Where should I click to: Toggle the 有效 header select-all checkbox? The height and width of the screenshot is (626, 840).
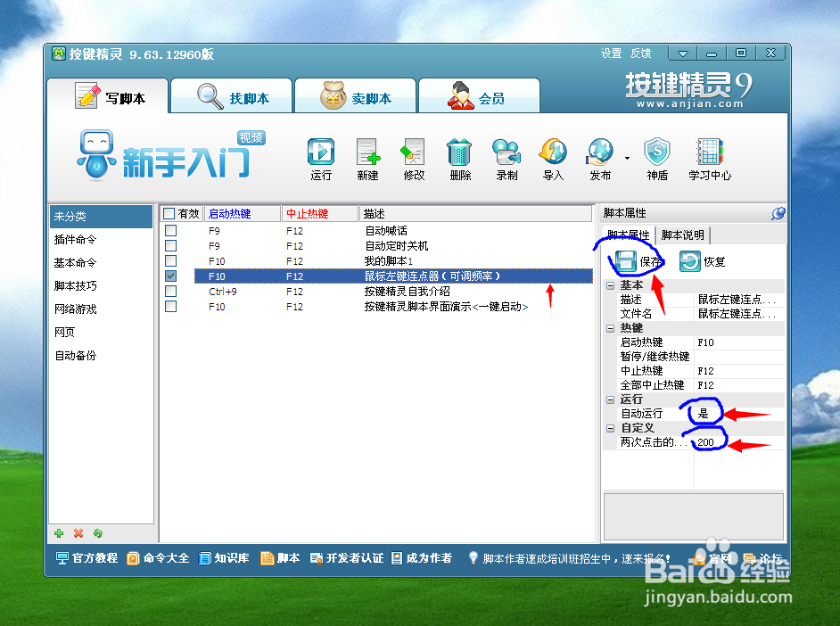[169, 214]
